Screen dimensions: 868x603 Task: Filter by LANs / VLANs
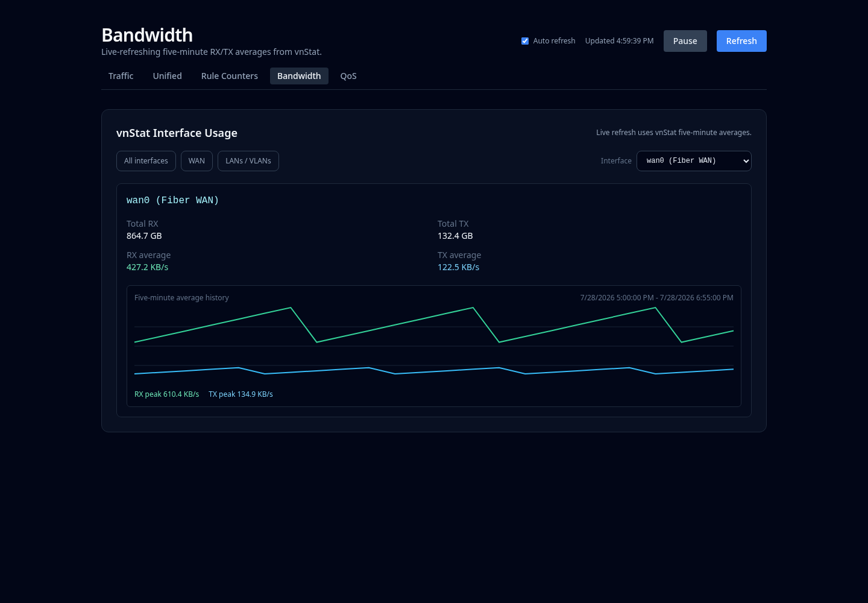click(248, 161)
